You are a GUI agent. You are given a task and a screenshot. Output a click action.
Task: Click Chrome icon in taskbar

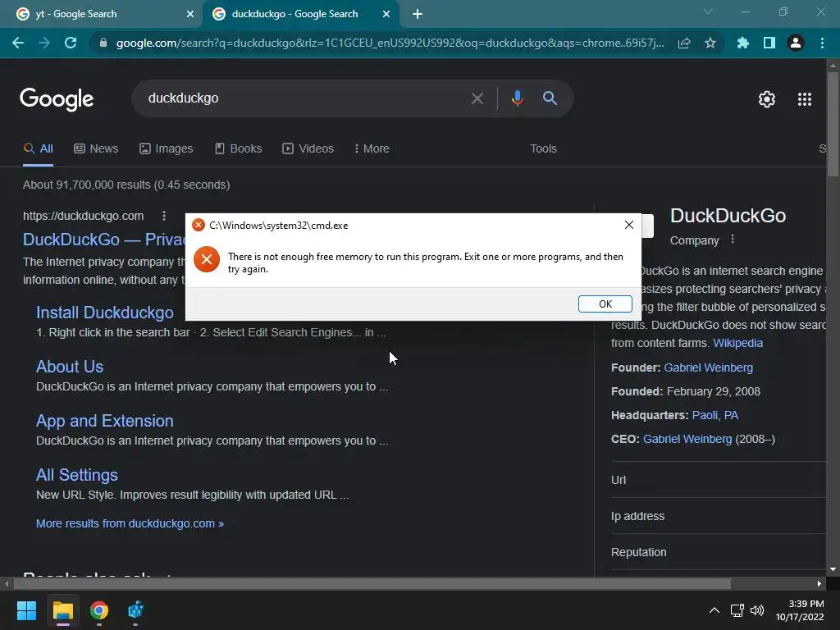[x=99, y=610]
